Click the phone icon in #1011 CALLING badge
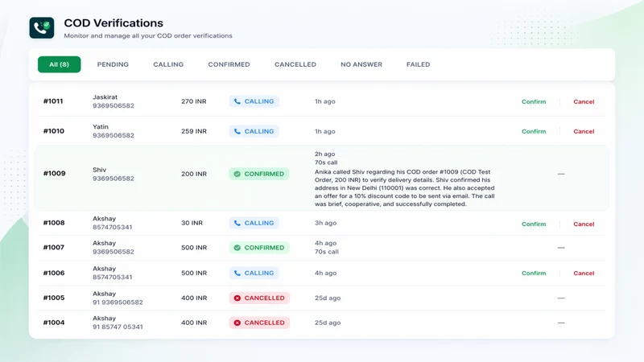The image size is (644, 362). click(x=237, y=101)
